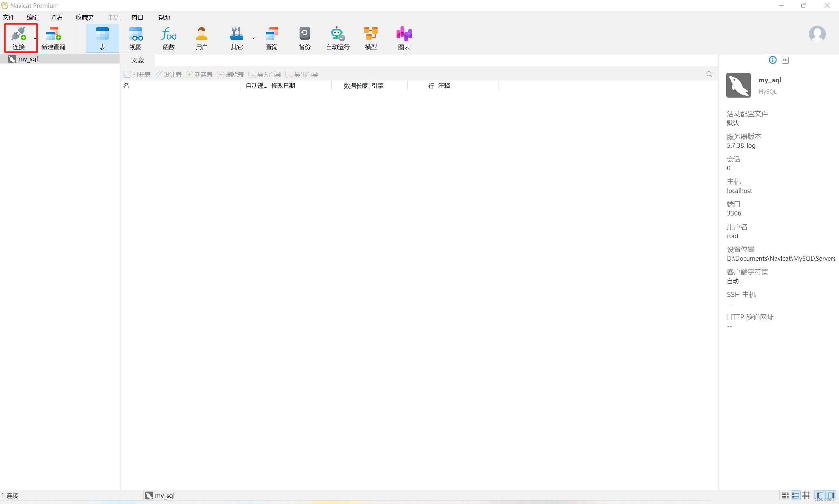Sort by the 自动递... column header
839x504 pixels.
pyautogui.click(x=255, y=85)
